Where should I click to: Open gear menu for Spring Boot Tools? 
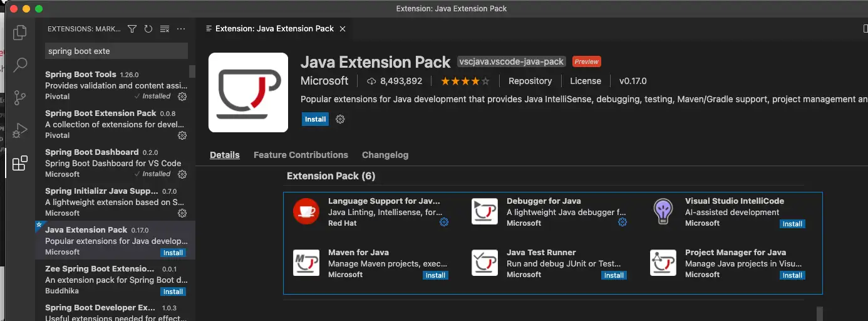(x=182, y=97)
